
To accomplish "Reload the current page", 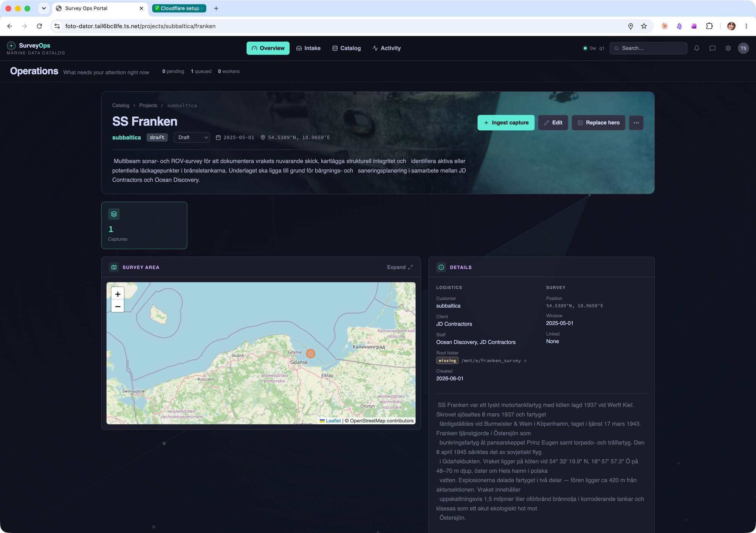I will coord(39,26).
